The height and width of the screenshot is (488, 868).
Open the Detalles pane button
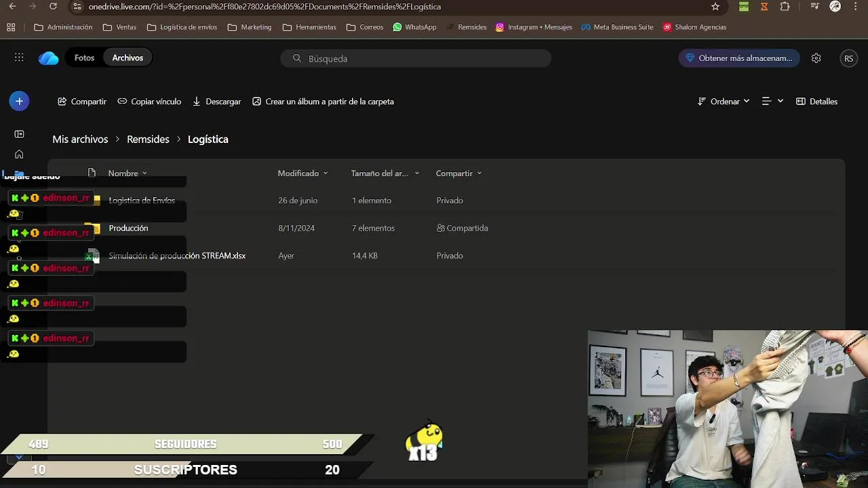tap(816, 102)
